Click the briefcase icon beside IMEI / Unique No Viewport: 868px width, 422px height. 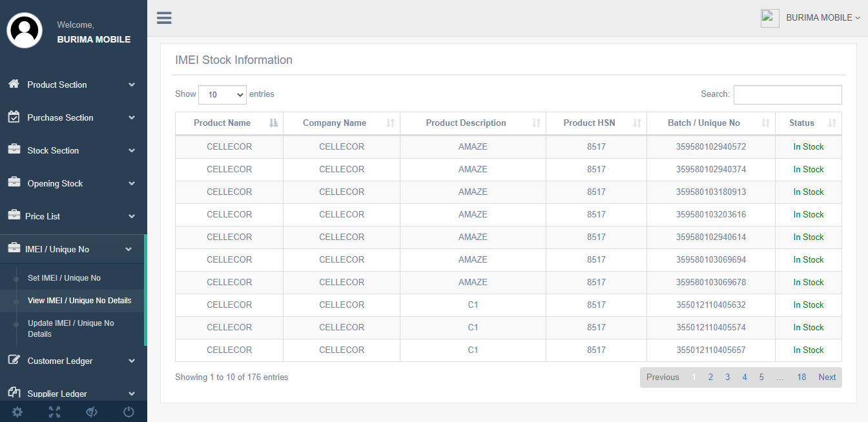[x=14, y=248]
